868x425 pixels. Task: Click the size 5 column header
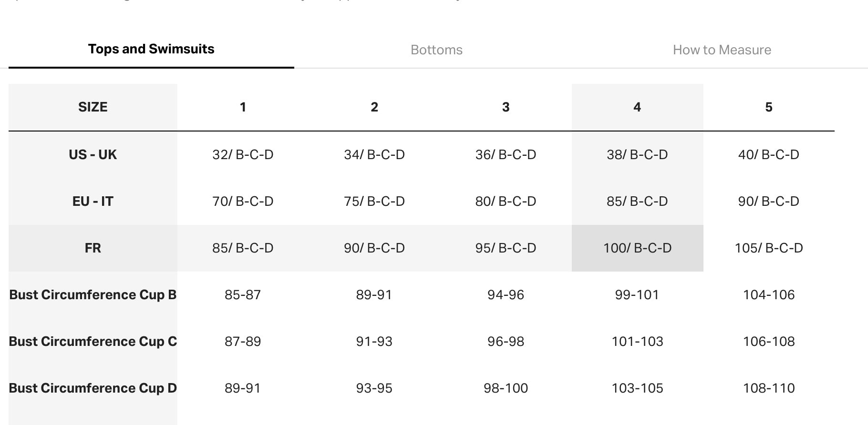tap(768, 107)
